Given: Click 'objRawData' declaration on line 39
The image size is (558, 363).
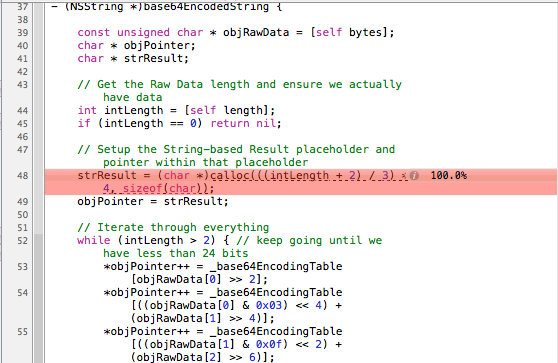Looking at the screenshot, I should (256, 32).
